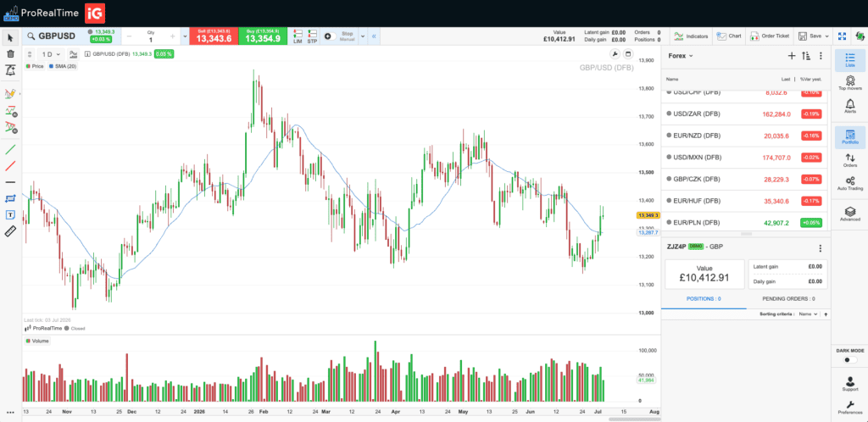Click the Buy 13,354.9 button

(x=263, y=36)
